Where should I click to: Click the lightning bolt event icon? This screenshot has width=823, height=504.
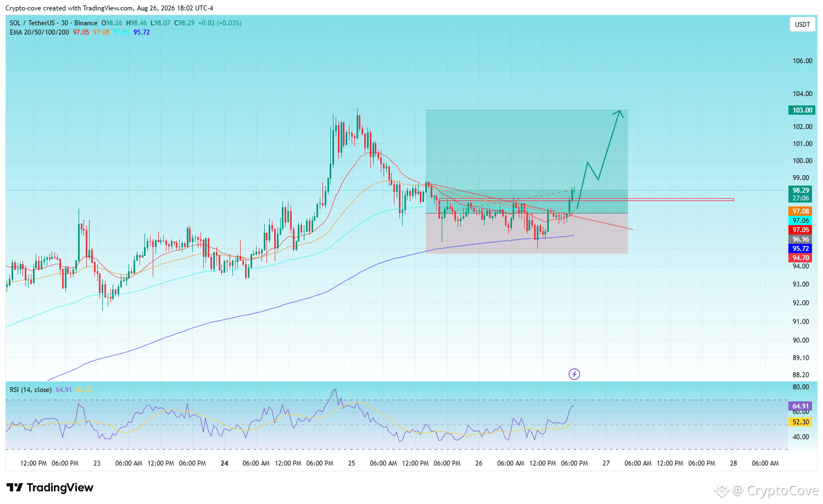574,374
